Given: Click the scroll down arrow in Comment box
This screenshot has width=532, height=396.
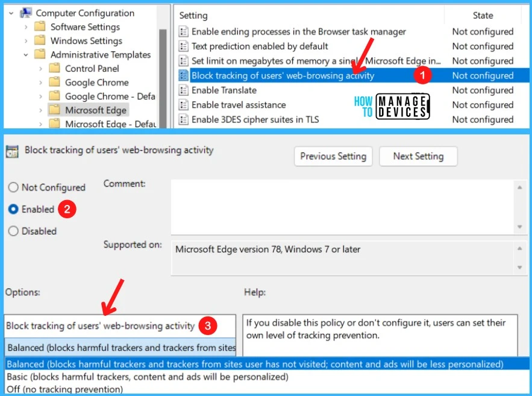Looking at the screenshot, I should pyautogui.click(x=519, y=227).
